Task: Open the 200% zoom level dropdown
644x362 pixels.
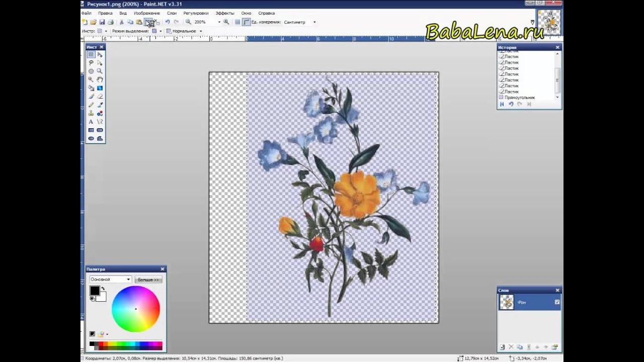Action: 219,22
